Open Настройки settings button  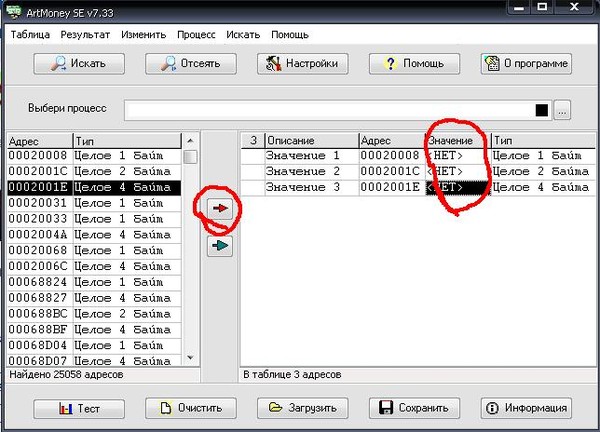[x=303, y=64]
